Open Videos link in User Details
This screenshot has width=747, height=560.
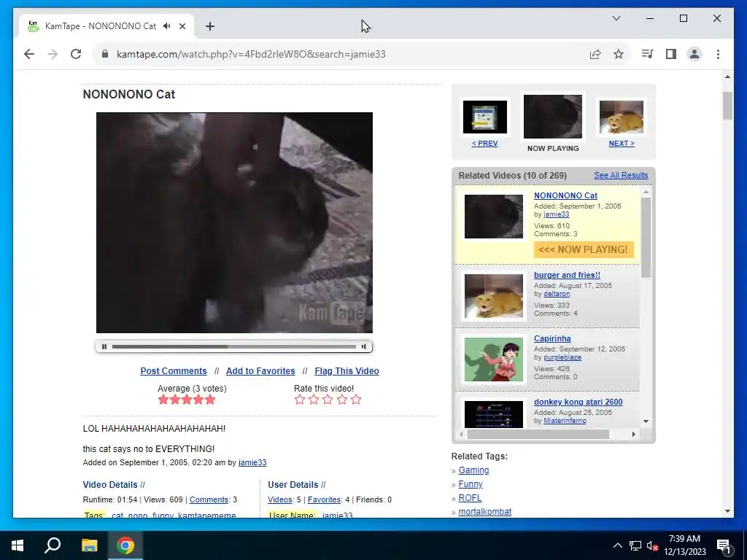click(279, 499)
